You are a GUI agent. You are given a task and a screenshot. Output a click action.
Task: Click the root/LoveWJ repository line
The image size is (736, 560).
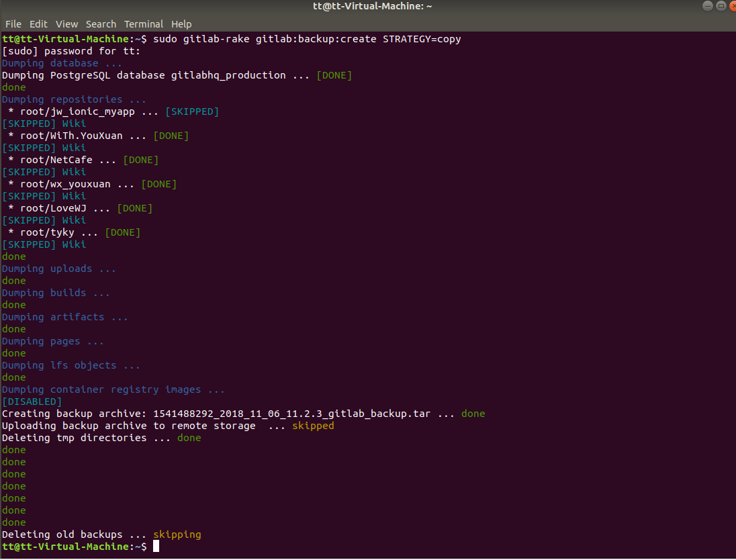click(x=80, y=208)
